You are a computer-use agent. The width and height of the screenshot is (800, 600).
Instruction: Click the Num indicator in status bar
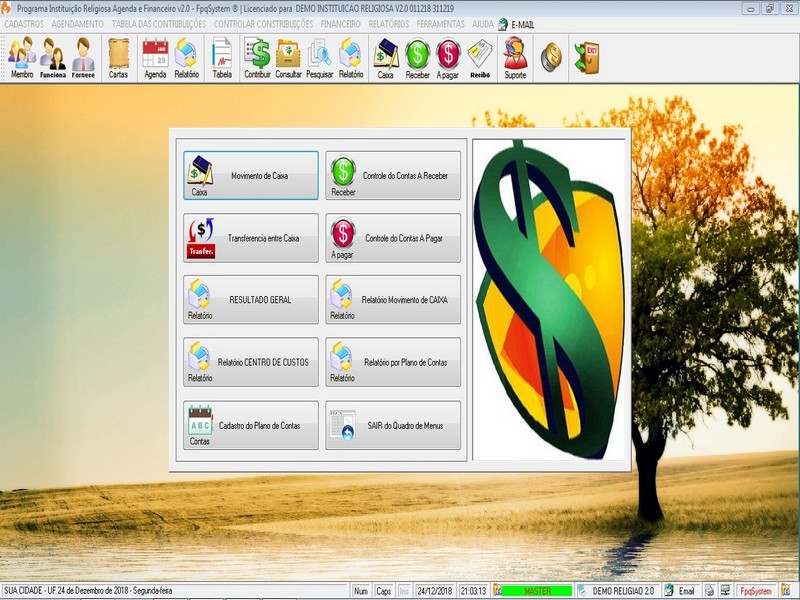click(x=361, y=591)
